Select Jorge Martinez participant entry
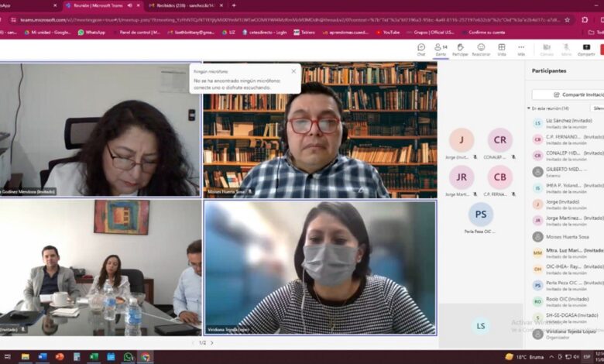Image resolution: width=604 pixels, height=364 pixels. (568, 221)
